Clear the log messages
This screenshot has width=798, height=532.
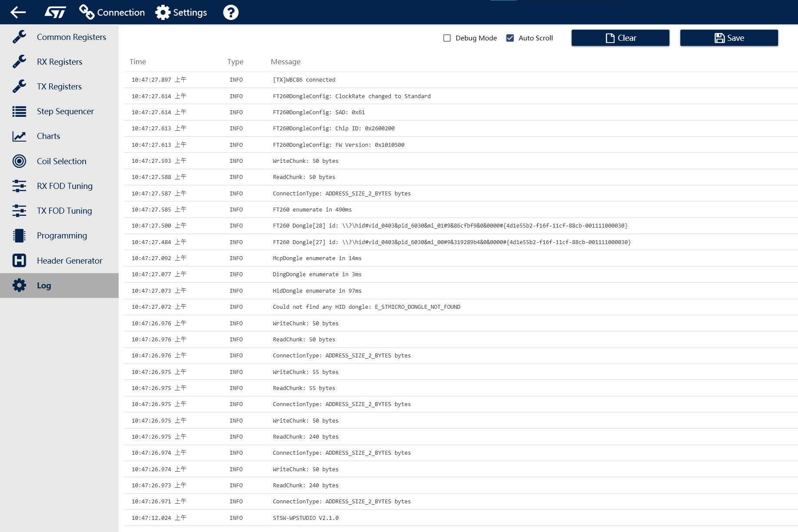click(x=620, y=38)
